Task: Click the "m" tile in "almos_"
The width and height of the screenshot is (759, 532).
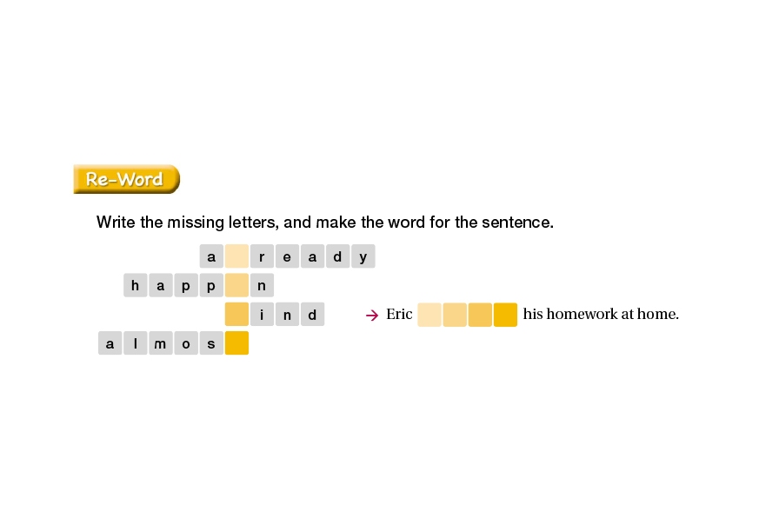Action: 160,343
